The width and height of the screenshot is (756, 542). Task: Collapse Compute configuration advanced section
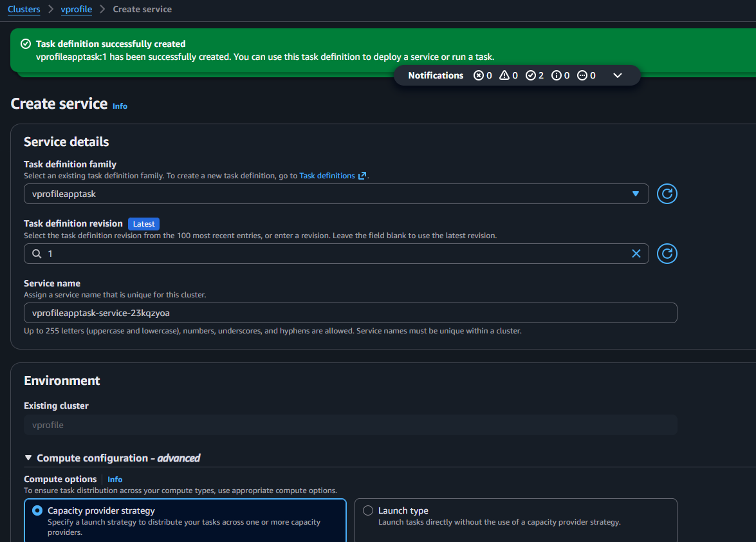(28, 458)
